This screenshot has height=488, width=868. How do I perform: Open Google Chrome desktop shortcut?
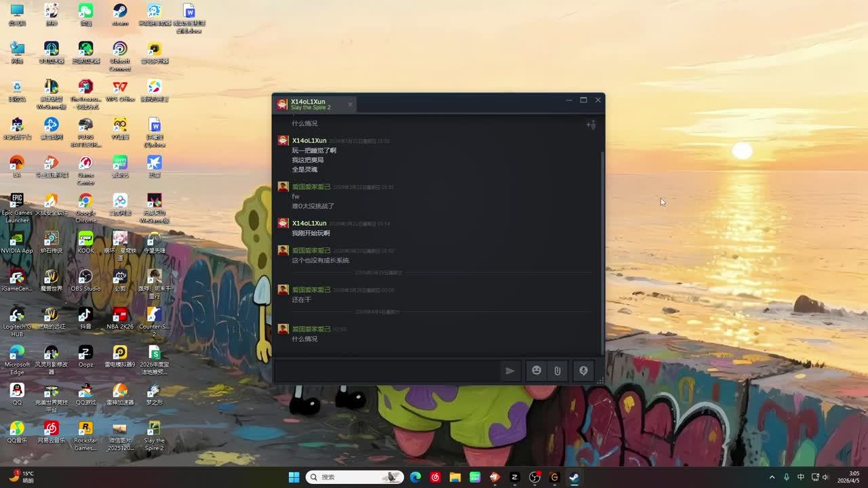coord(85,204)
